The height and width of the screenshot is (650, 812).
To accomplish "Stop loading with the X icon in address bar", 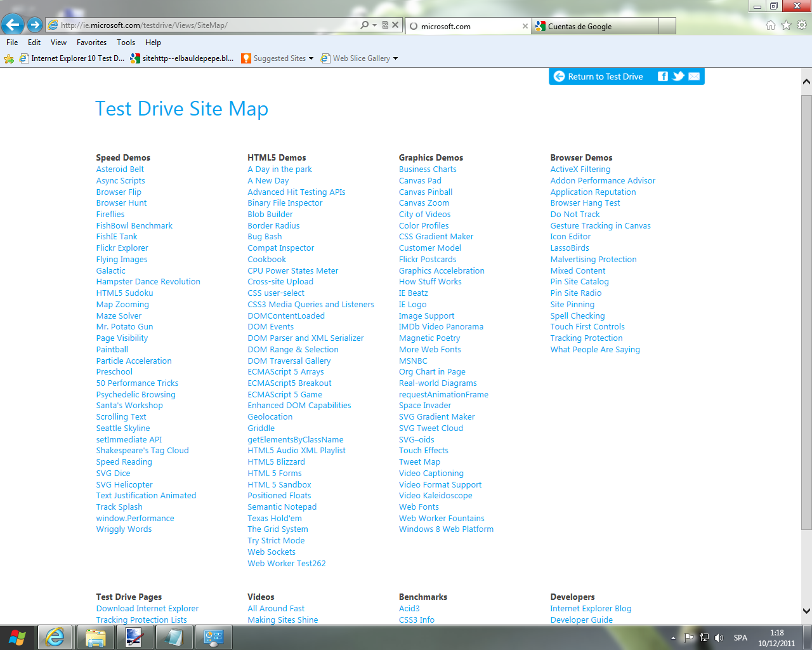I will pyautogui.click(x=395, y=25).
